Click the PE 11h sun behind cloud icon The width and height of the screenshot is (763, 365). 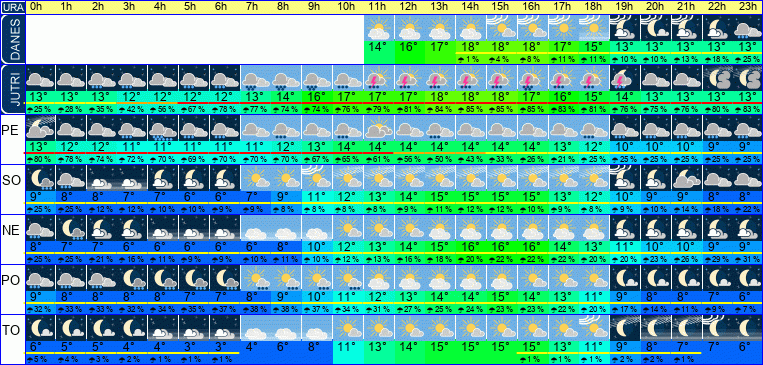coord(379,128)
